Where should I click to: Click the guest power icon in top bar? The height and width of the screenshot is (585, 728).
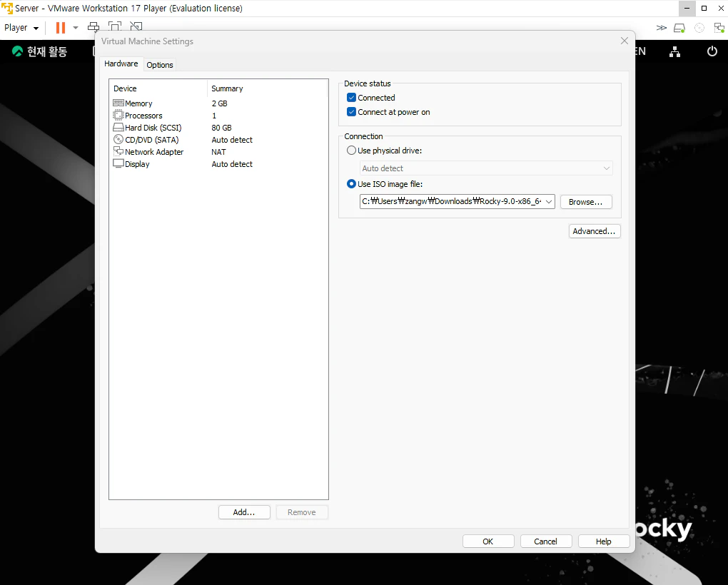tap(712, 51)
